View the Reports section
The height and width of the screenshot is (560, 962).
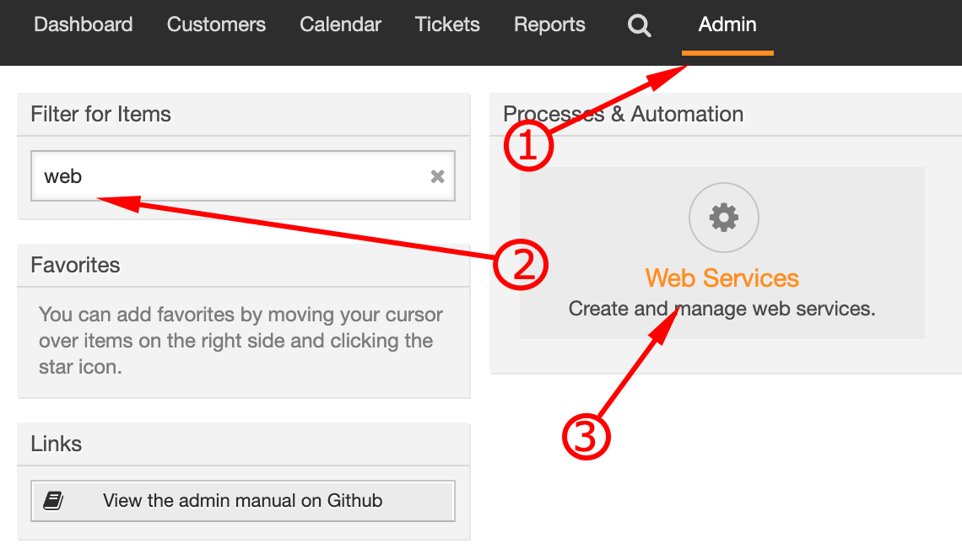[549, 24]
